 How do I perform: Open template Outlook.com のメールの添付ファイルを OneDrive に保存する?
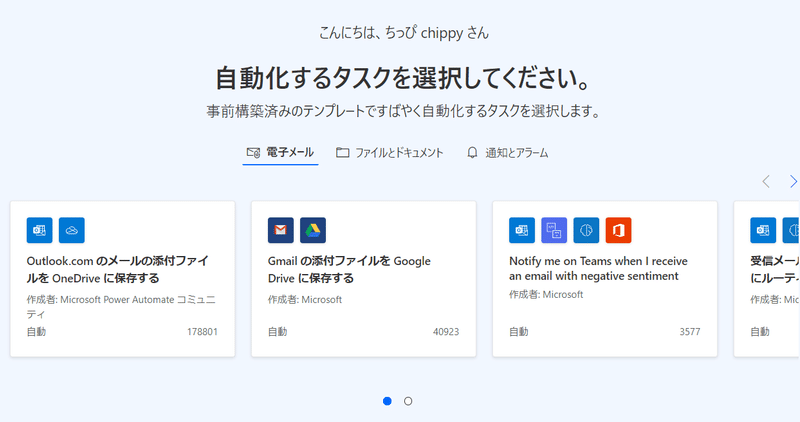tap(122, 279)
